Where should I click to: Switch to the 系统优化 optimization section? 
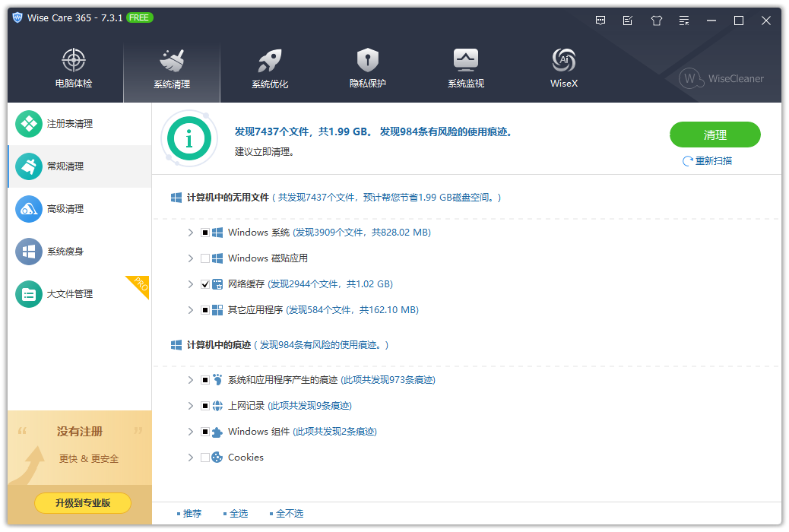pyautogui.click(x=269, y=67)
